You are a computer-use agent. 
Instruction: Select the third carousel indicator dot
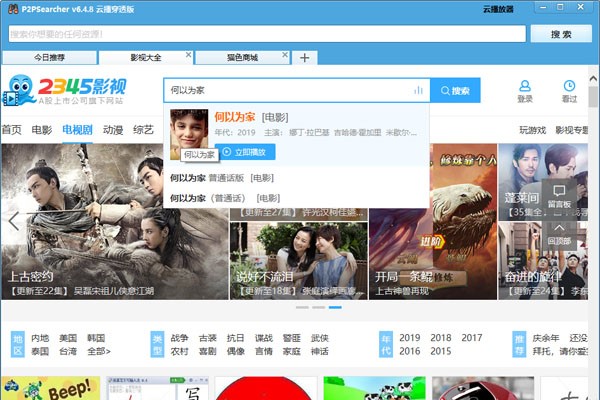point(335,307)
